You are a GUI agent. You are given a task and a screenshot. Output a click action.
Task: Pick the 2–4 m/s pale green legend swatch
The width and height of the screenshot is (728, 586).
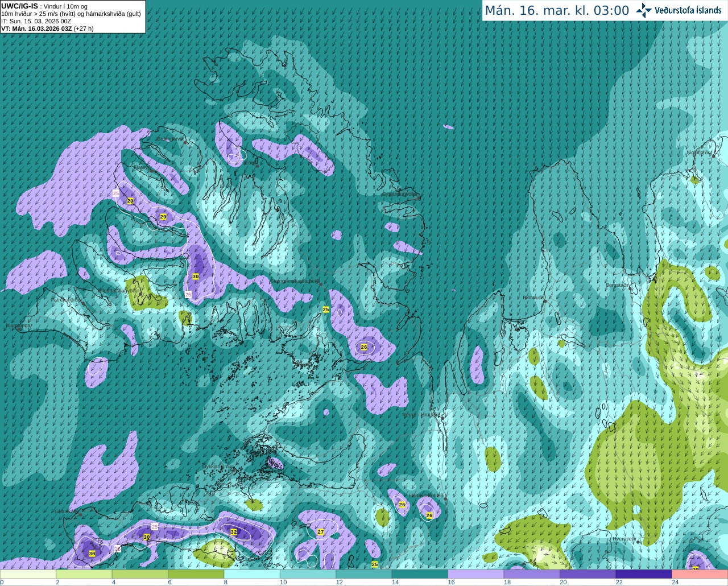tap(85, 574)
